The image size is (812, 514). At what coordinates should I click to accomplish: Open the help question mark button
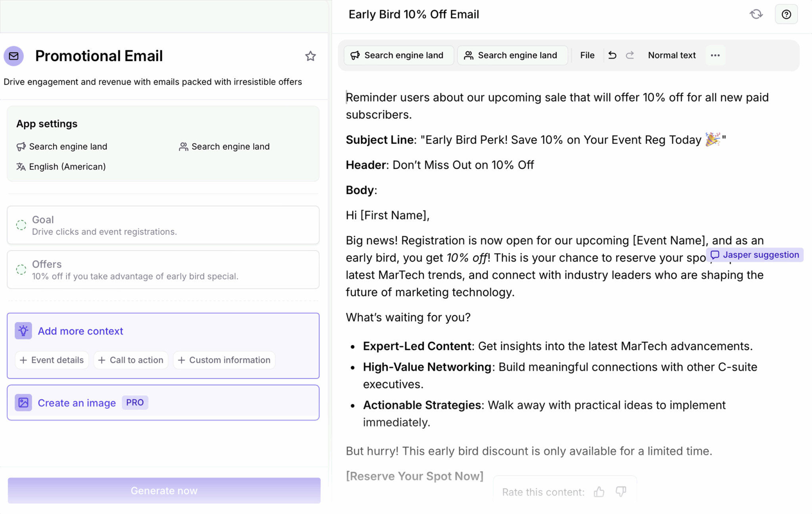pos(786,14)
